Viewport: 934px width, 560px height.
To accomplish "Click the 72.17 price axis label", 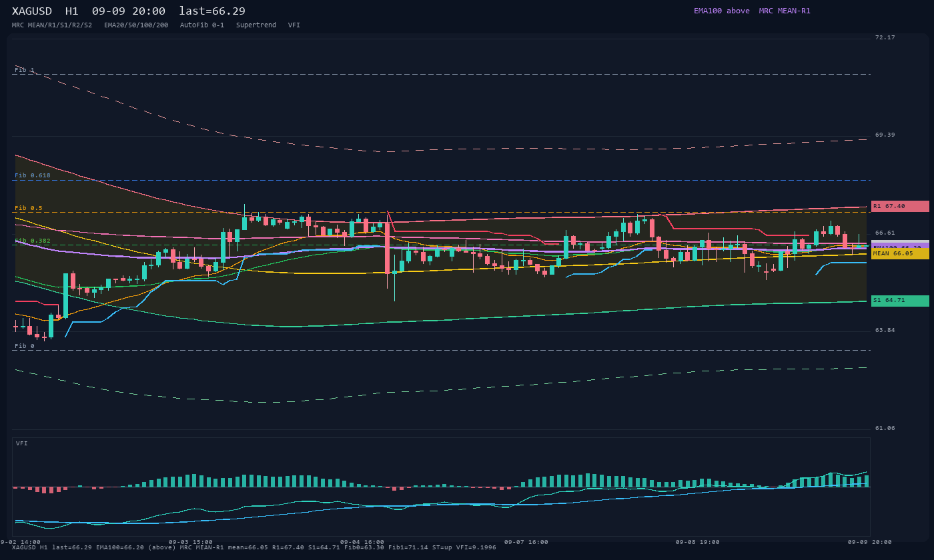I will [885, 37].
